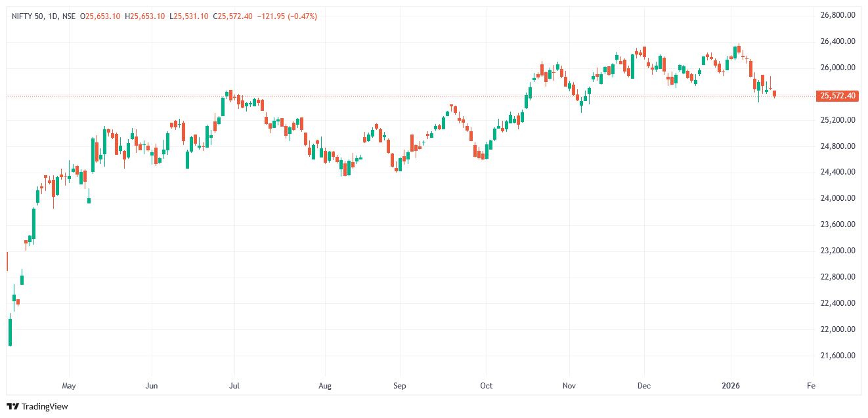Click the TradingView logo
Screen dimensions: 868x418
(37, 406)
